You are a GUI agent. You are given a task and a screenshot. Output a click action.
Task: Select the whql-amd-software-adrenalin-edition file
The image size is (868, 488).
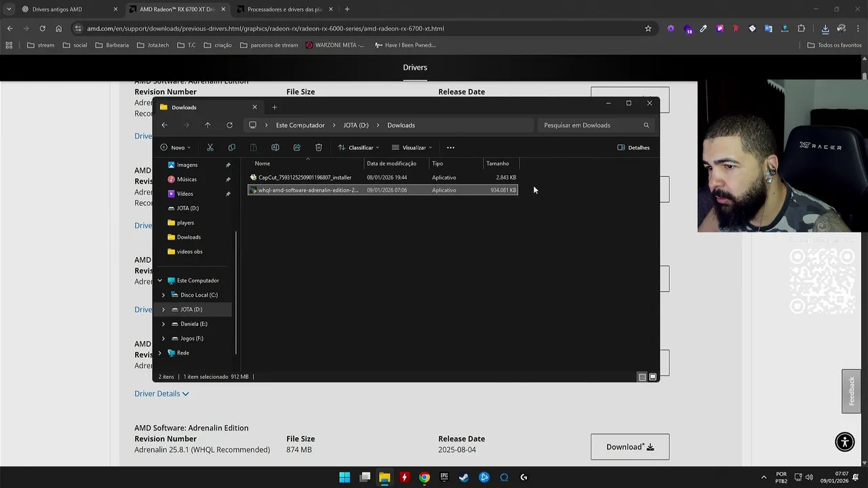383,190
